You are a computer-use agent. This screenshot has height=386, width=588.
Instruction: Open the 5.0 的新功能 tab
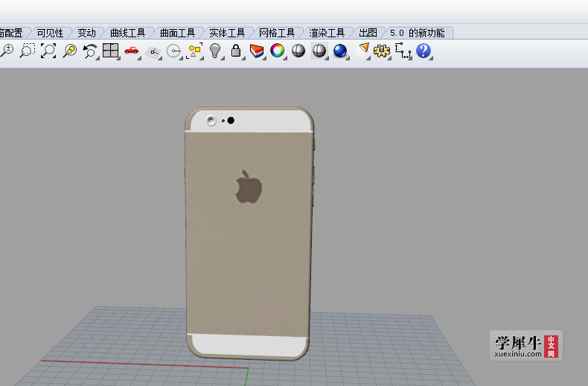(x=418, y=33)
